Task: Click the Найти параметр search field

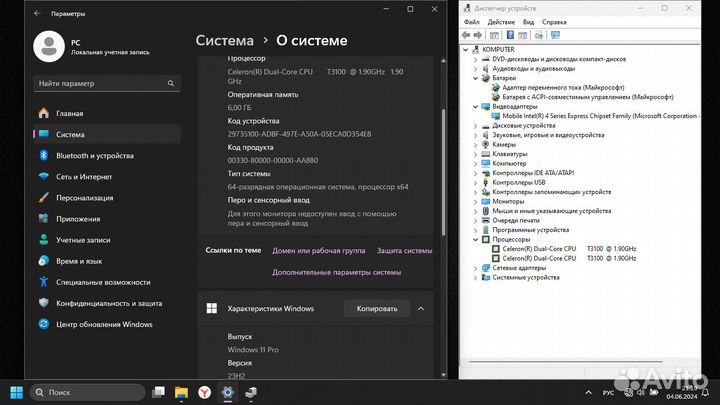Action: tap(106, 84)
